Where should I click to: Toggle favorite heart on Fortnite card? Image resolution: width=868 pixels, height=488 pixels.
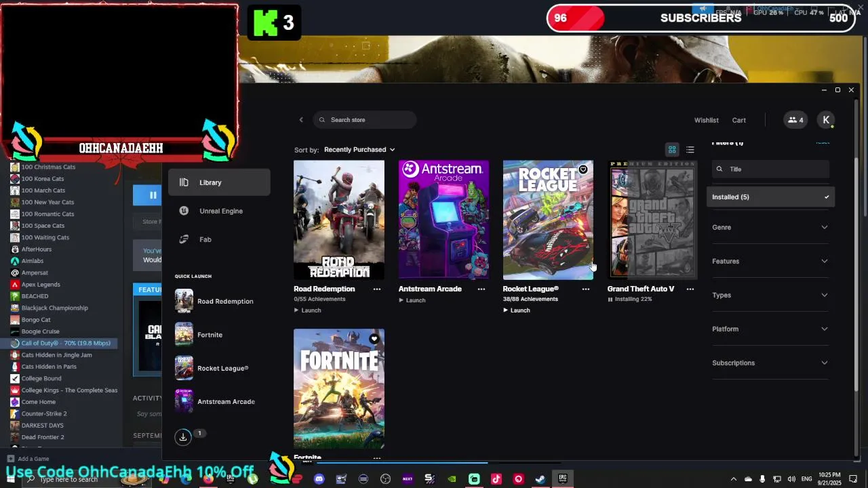pyautogui.click(x=374, y=339)
